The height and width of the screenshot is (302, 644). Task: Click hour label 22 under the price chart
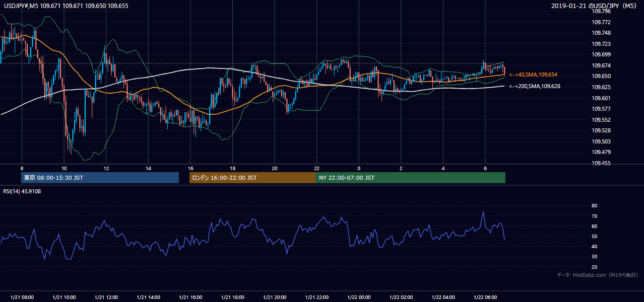point(316,168)
